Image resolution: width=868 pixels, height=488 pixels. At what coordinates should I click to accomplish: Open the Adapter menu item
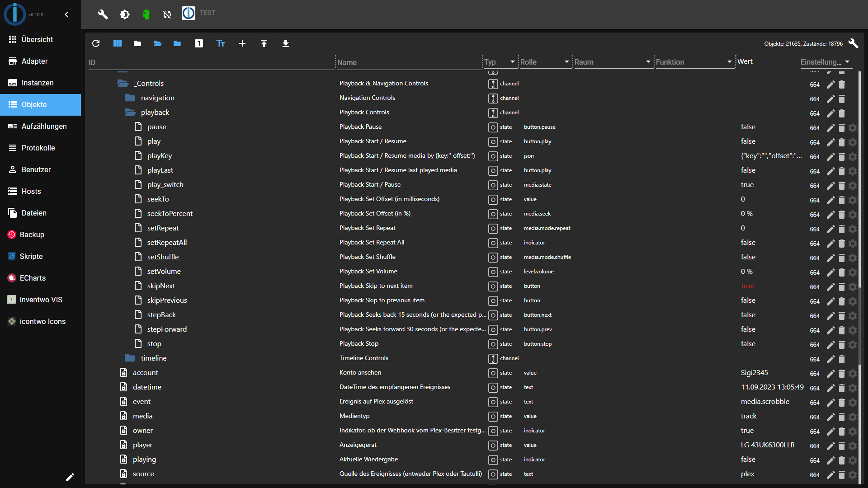34,61
